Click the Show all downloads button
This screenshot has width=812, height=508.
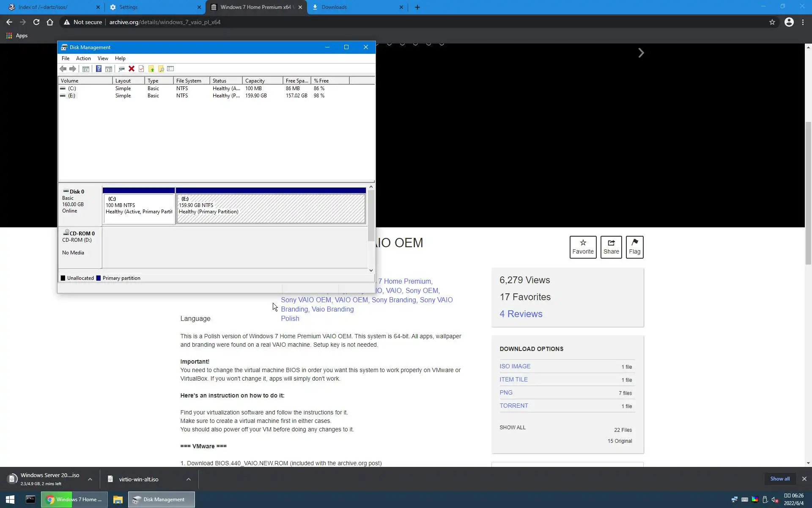(x=779, y=479)
